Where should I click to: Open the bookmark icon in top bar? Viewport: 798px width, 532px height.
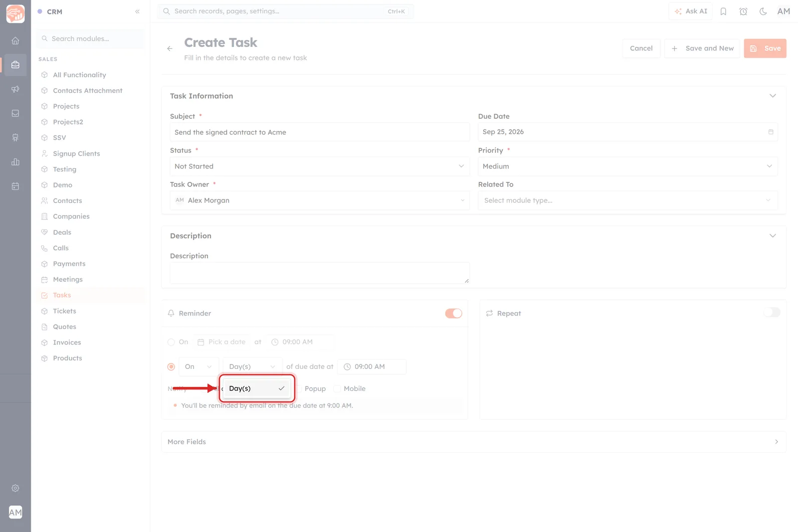[x=723, y=11]
